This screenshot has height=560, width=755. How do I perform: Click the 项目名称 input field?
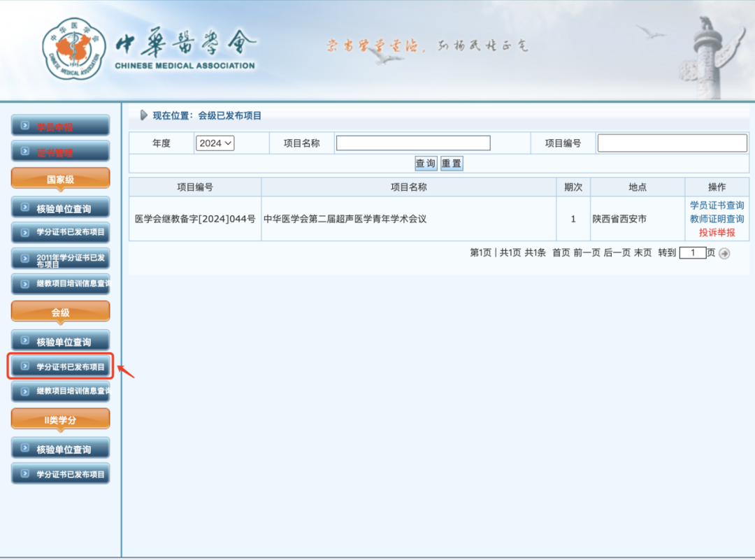[413, 143]
